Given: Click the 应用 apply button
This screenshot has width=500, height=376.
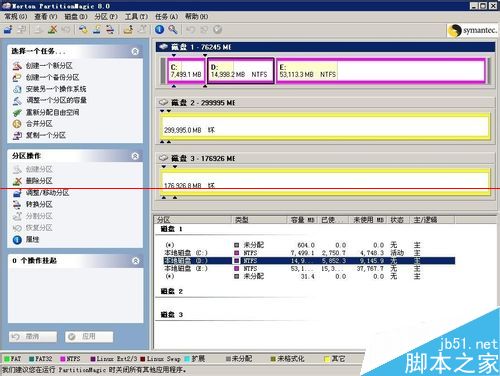Looking at the screenshot, I should pyautogui.click(x=89, y=337).
